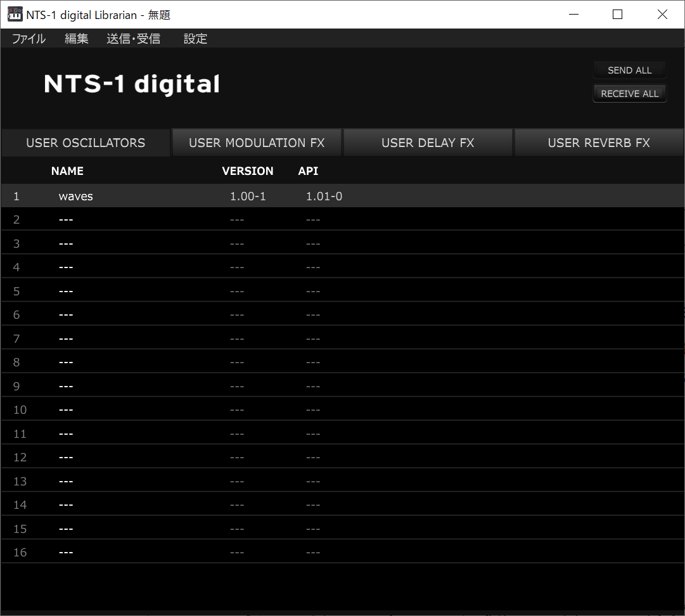Select the waves oscillator in slot 1
Viewport: 685px width, 616px height.
tap(342, 196)
